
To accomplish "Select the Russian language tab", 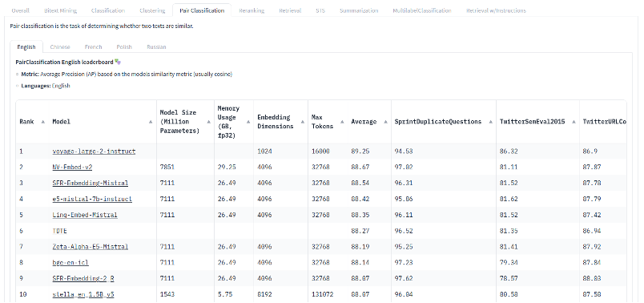I will pyautogui.click(x=156, y=46).
